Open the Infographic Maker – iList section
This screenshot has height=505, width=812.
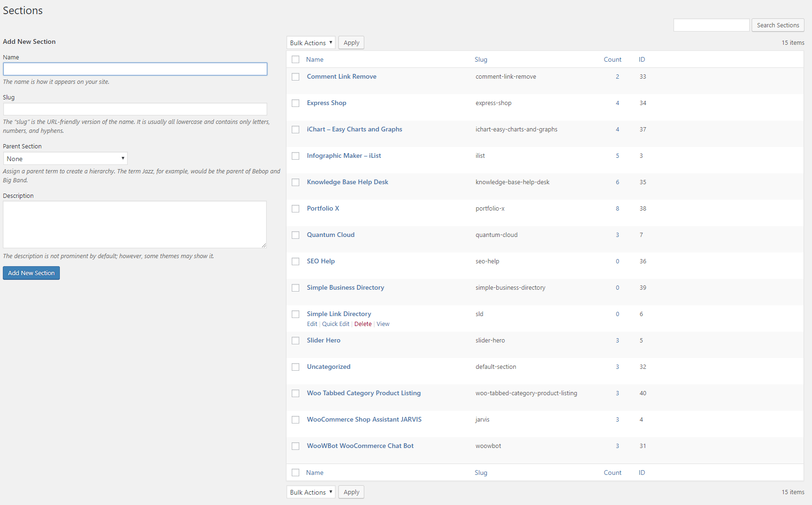(344, 156)
